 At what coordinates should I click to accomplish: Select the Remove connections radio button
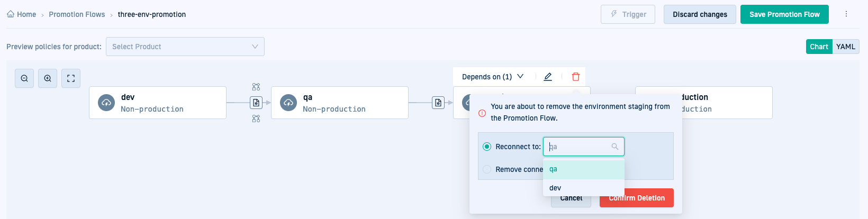[x=487, y=169]
